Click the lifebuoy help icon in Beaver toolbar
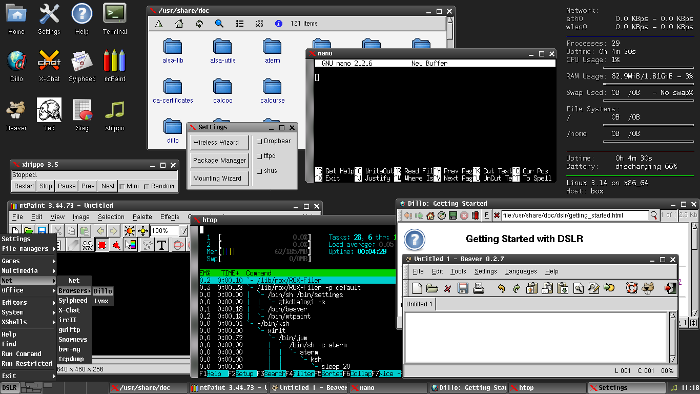This screenshot has width=700, height=394. 632,288
